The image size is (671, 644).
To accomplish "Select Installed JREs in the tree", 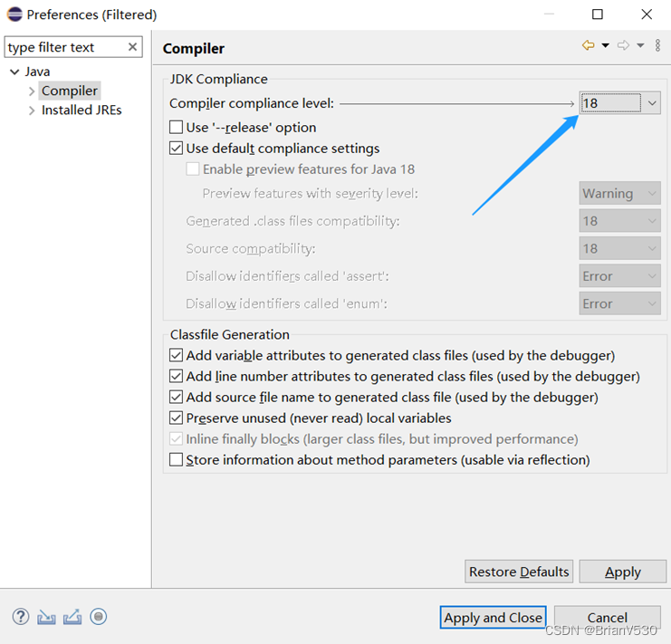I will (81, 110).
